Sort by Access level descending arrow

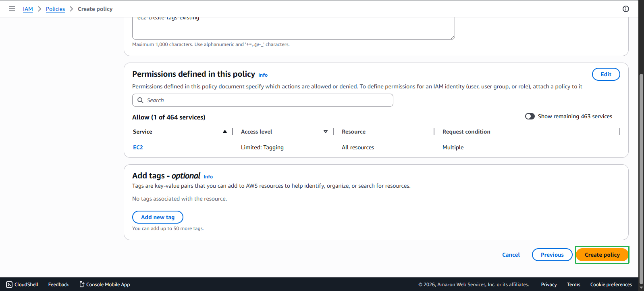[x=326, y=132]
